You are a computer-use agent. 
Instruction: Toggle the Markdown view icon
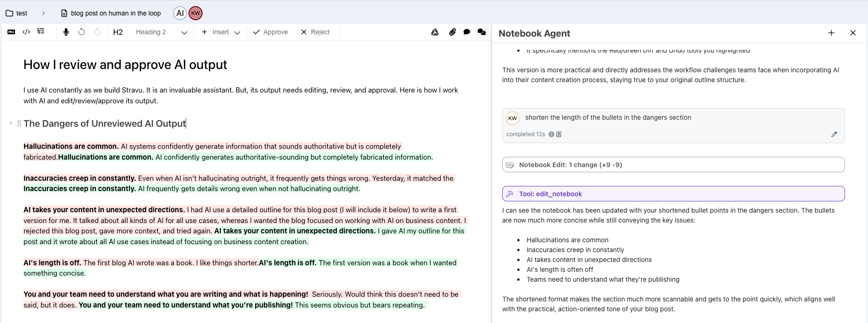pos(11,32)
